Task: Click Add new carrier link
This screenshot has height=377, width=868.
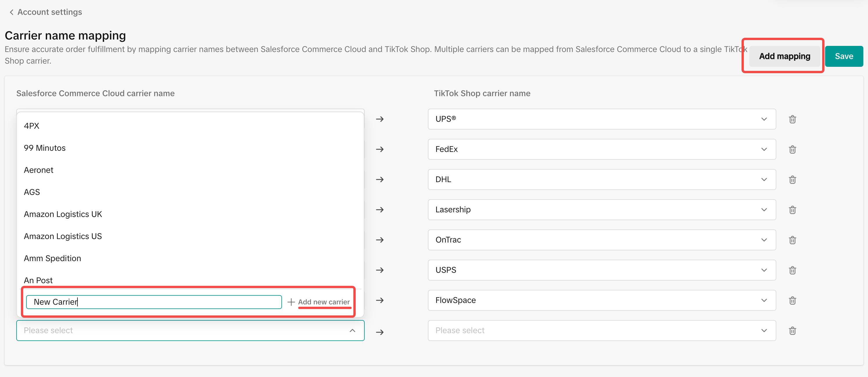Action: 323,302
